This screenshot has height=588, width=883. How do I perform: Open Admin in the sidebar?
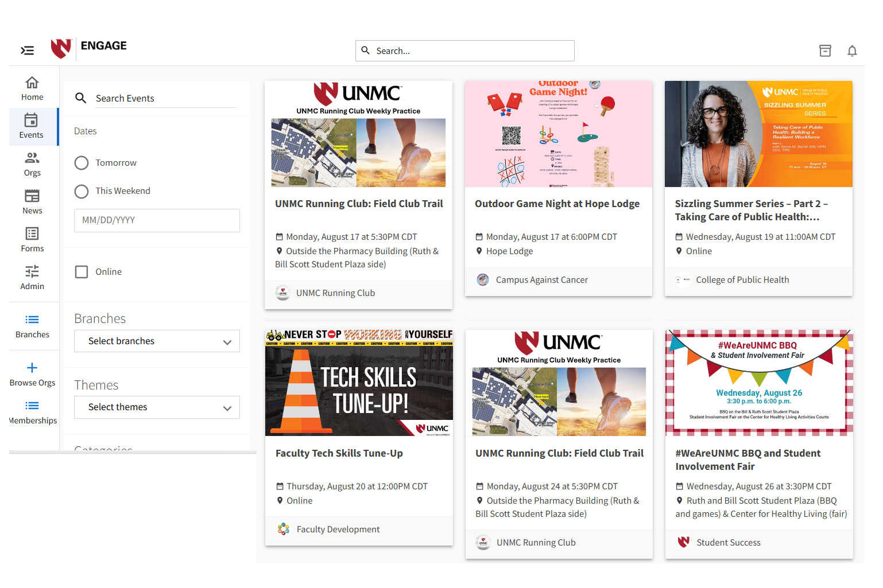click(x=32, y=278)
